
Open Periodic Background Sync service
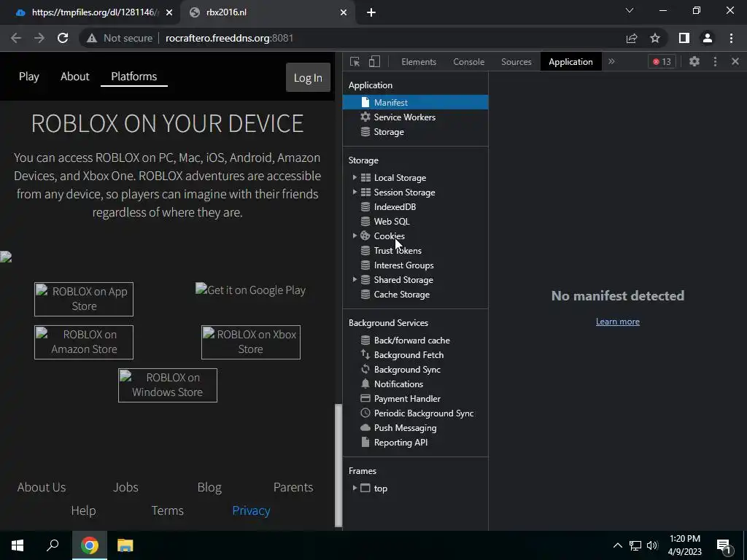point(424,413)
